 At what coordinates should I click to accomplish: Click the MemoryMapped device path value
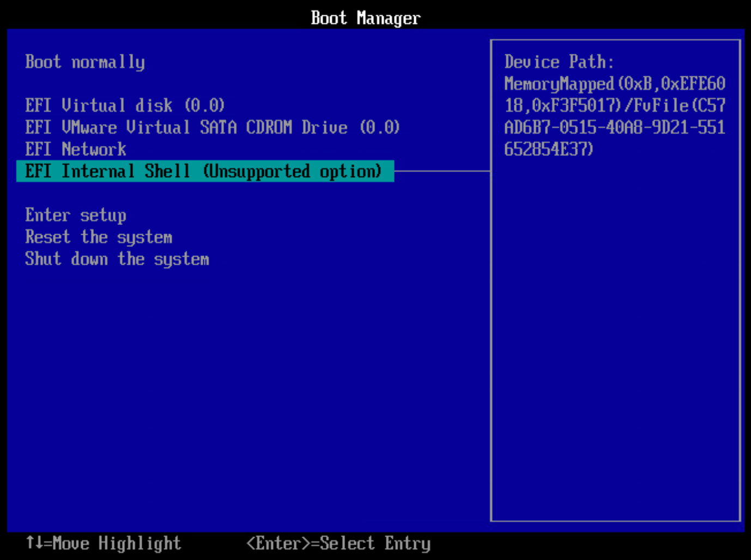[615, 117]
